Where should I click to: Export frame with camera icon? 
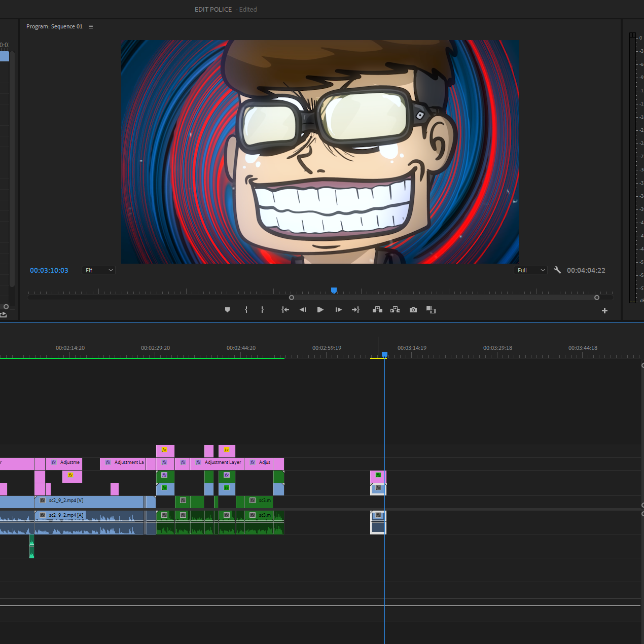[413, 310]
